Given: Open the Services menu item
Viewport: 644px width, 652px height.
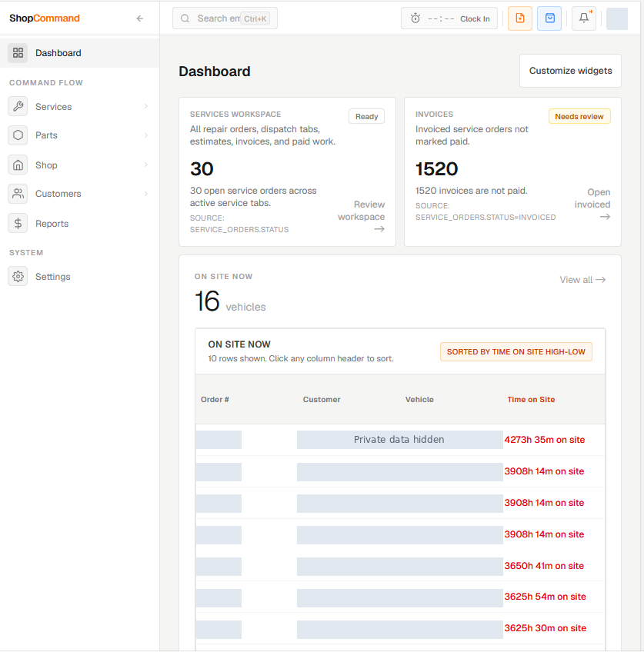Looking at the screenshot, I should click(x=79, y=106).
